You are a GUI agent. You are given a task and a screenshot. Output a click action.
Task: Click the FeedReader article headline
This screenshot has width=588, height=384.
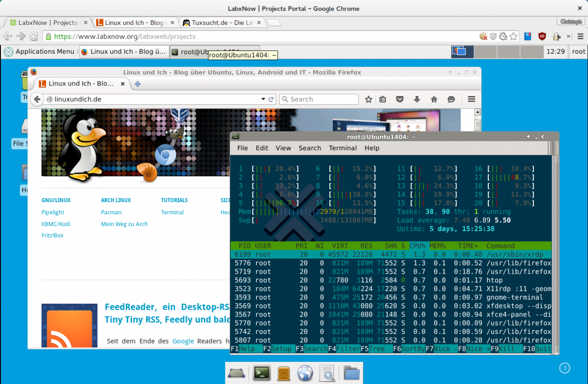[167, 313]
